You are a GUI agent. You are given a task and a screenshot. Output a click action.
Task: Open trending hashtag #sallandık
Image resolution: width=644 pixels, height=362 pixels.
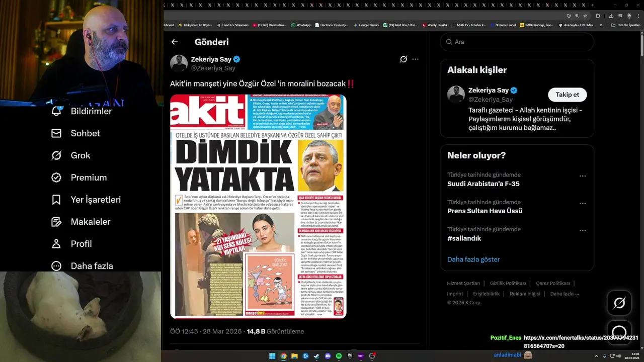click(x=464, y=238)
